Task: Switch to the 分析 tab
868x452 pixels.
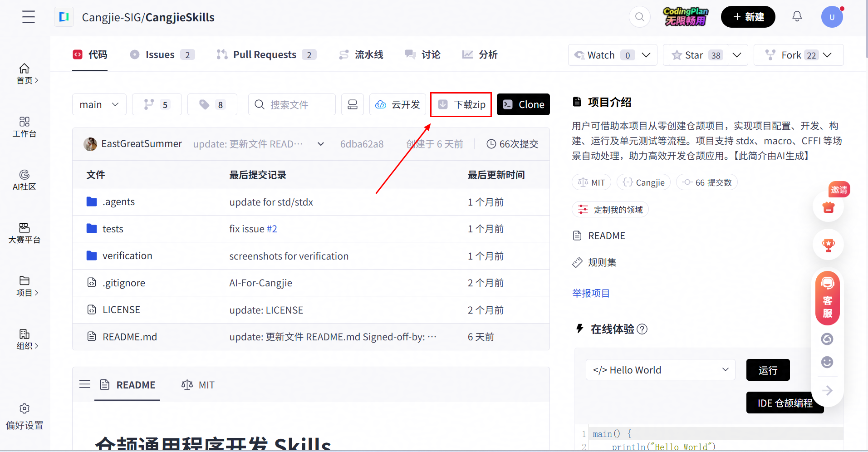Action: pos(480,54)
